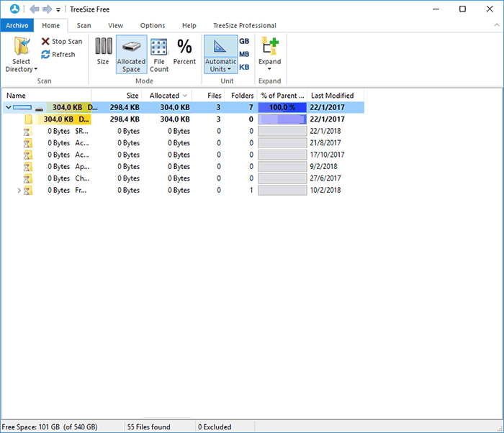The height and width of the screenshot is (433, 504).
Task: Navigate back with the left arrow
Action: click(34, 9)
